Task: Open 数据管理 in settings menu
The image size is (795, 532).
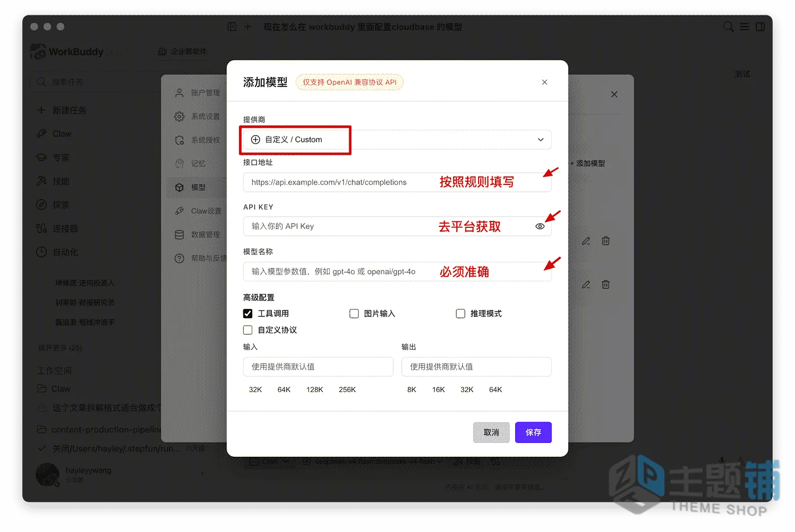Action: 197,235
